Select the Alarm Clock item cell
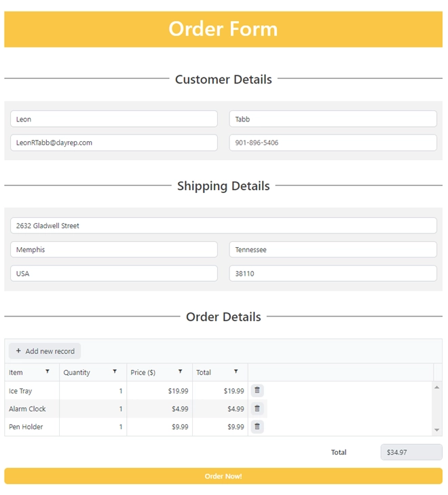 click(x=32, y=409)
